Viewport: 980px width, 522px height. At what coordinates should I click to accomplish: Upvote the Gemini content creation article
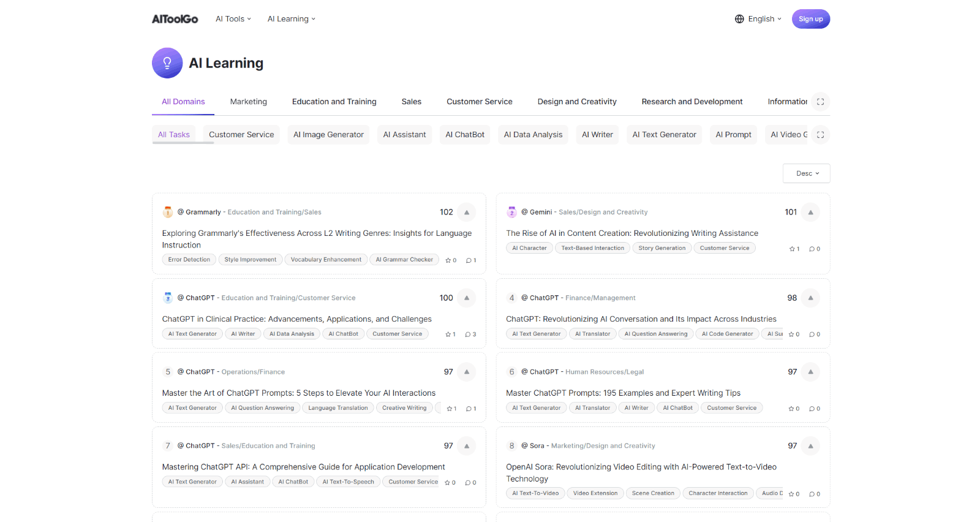(810, 213)
